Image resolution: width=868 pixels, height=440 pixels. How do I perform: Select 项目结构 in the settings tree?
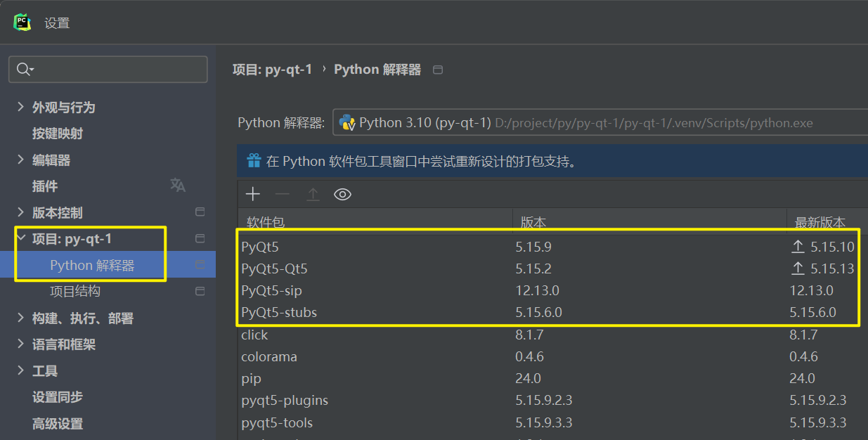(x=75, y=291)
